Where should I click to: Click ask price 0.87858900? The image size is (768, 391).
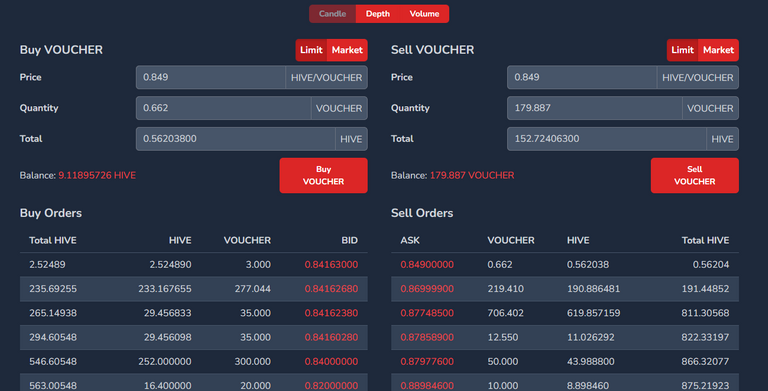[427, 337]
